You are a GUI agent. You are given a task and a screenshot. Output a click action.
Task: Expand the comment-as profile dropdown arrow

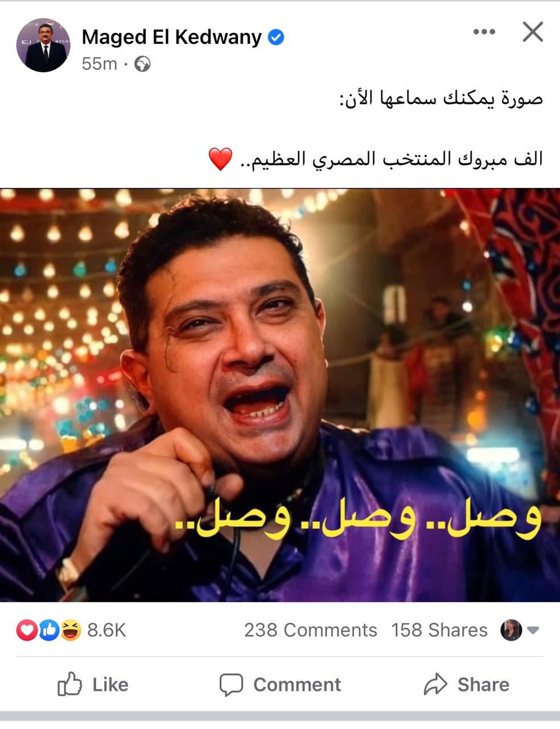[533, 630]
